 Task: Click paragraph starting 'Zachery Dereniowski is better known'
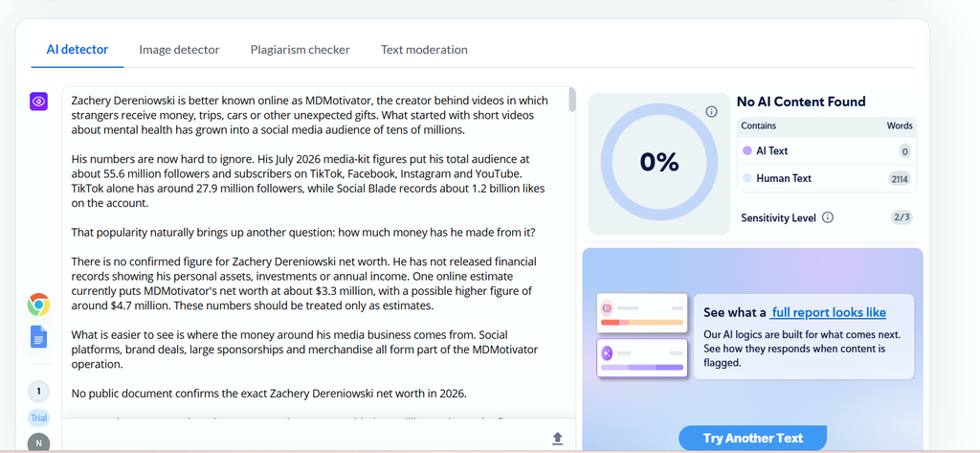pyautogui.click(x=310, y=115)
